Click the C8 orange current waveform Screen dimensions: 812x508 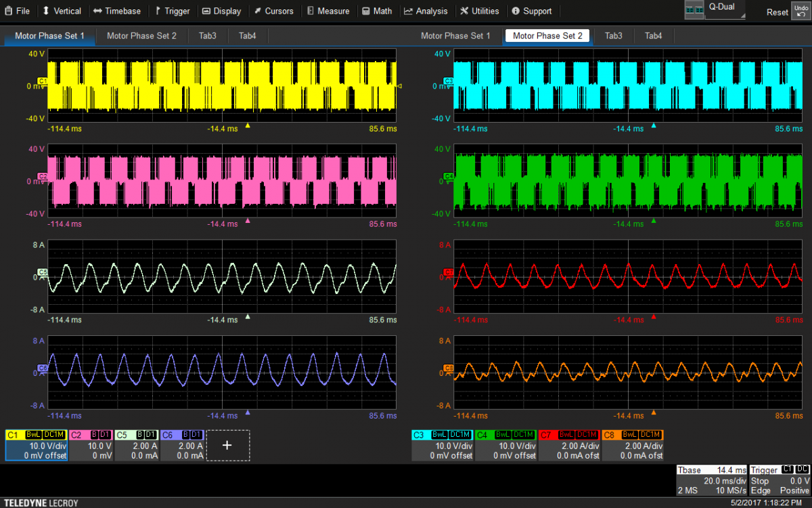tap(628, 372)
